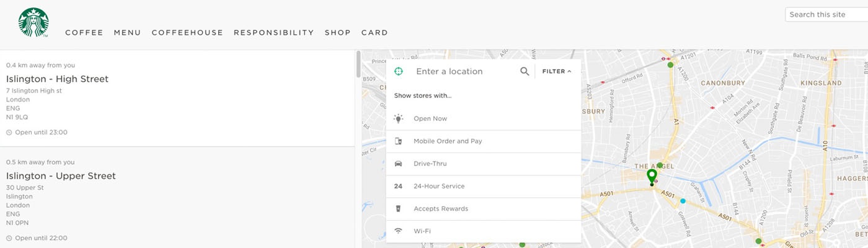Click the green store dot near A1200 at top
Viewport: 868px width, 248px height.
pyautogui.click(x=670, y=64)
